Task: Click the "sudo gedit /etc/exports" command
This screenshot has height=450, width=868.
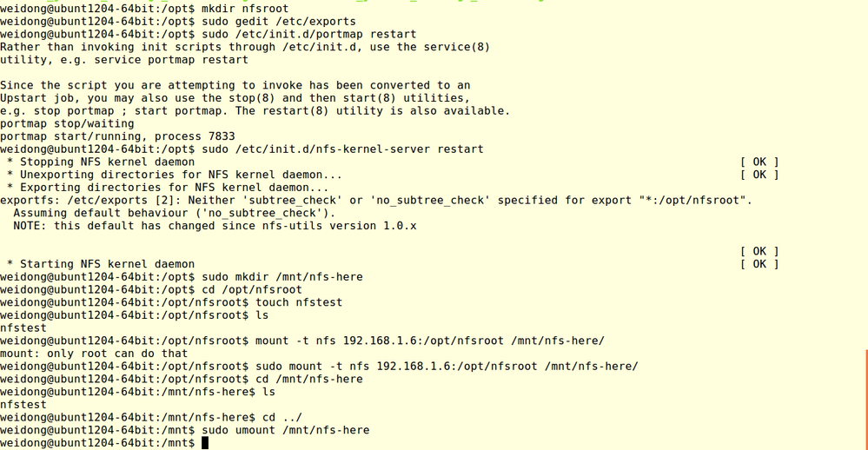Action: tap(278, 22)
